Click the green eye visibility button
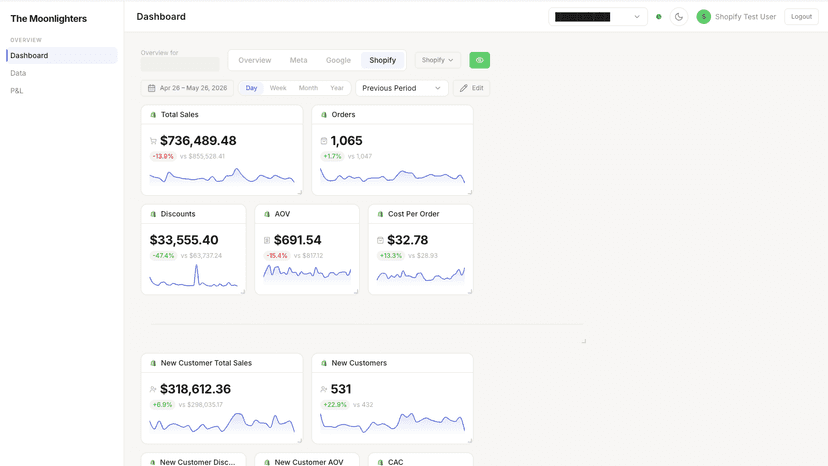Screen dimensions: 828x466 [479, 60]
